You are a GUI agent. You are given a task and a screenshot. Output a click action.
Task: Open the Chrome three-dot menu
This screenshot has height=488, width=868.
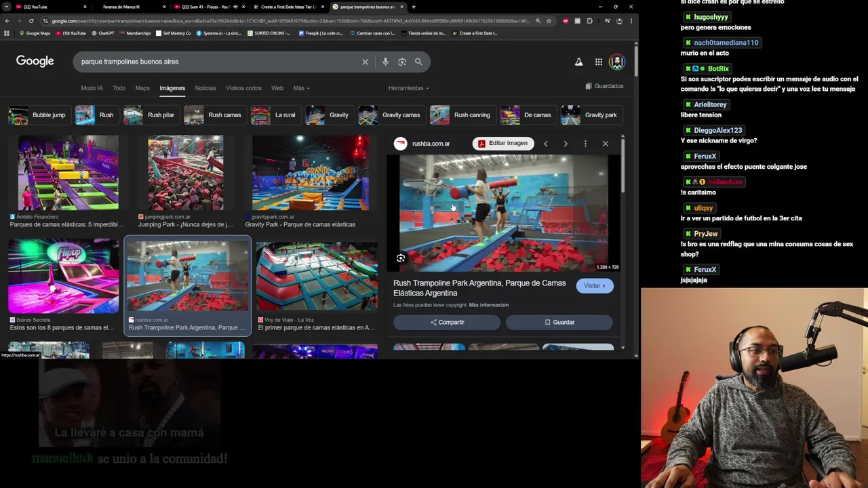pyautogui.click(x=631, y=21)
